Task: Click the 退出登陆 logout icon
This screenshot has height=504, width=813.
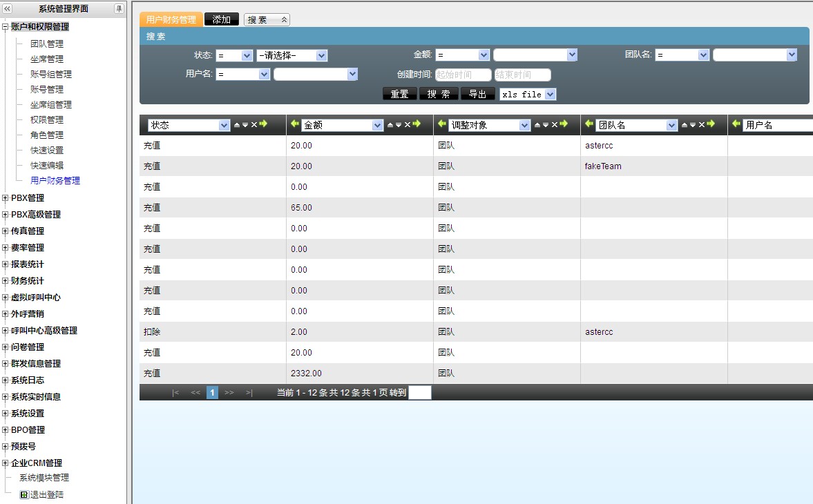Action: 24,494
